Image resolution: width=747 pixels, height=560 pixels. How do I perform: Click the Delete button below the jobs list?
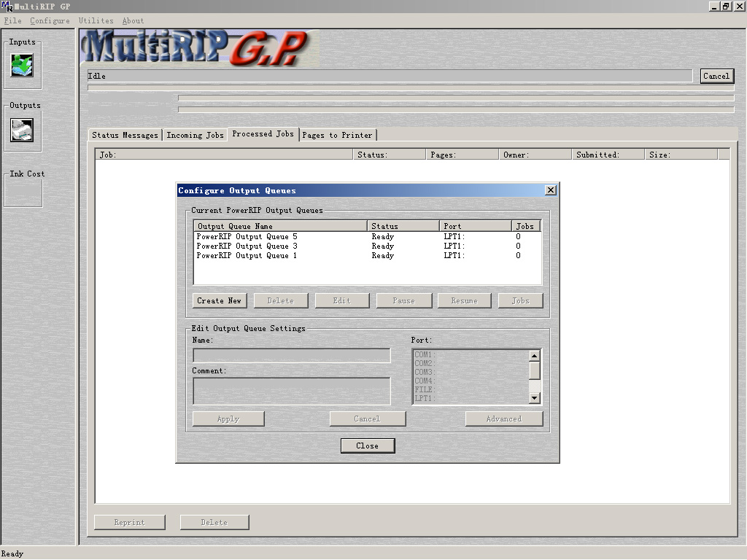[x=214, y=522]
